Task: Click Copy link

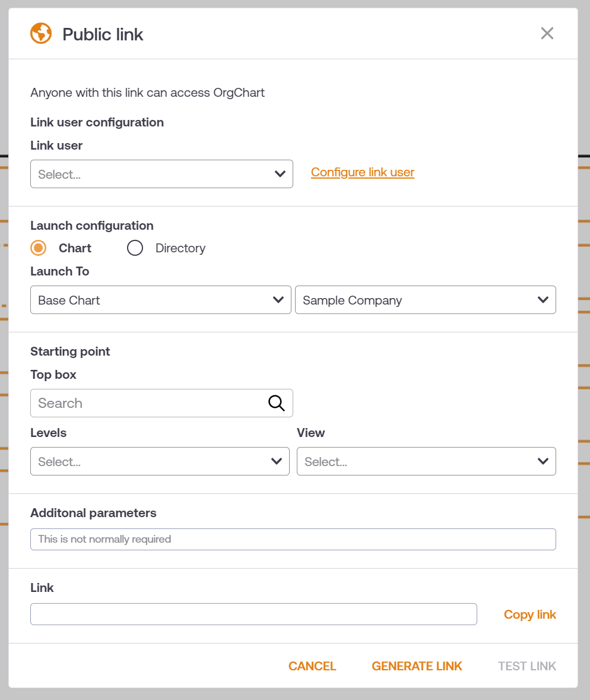Action: (529, 615)
